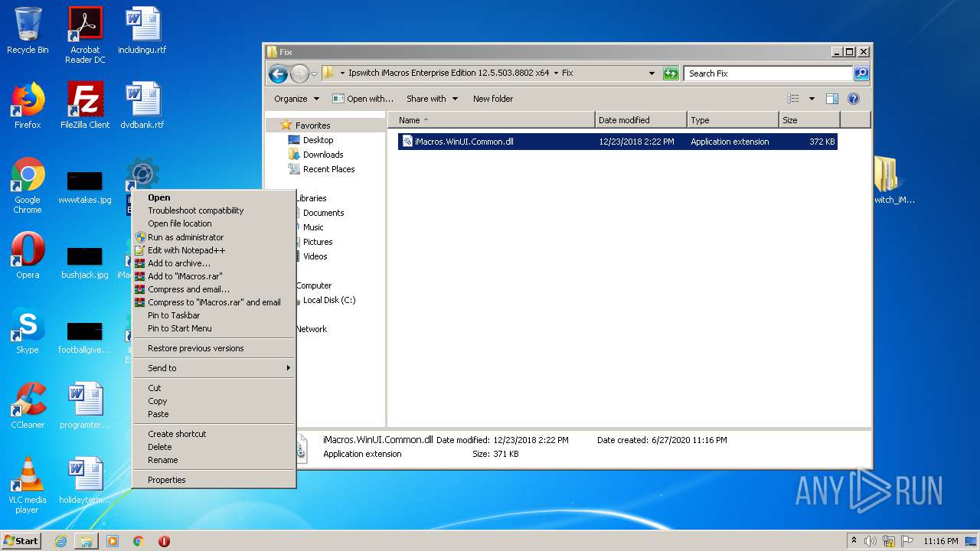Choose Open in the context menu
The image size is (980, 551).
tap(214, 197)
